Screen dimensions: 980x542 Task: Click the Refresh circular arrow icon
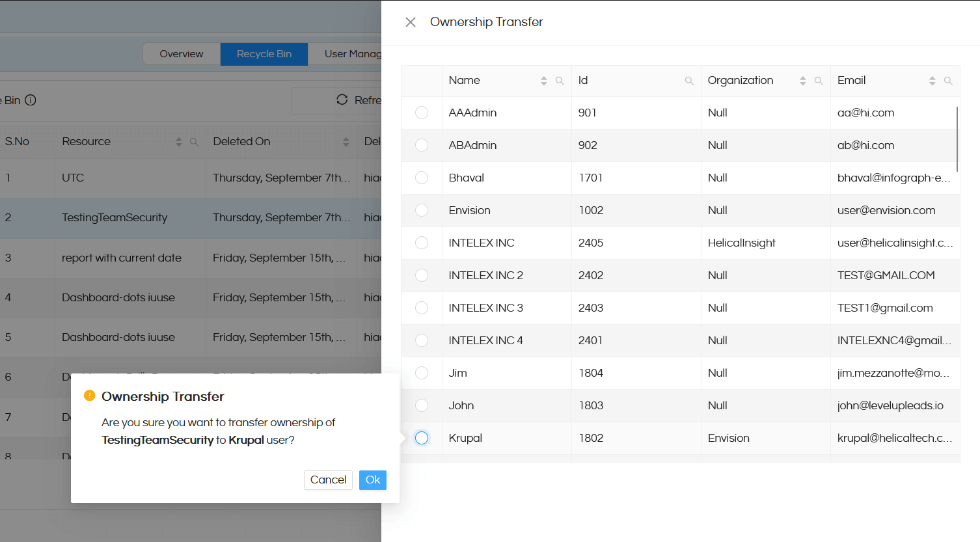pos(342,100)
